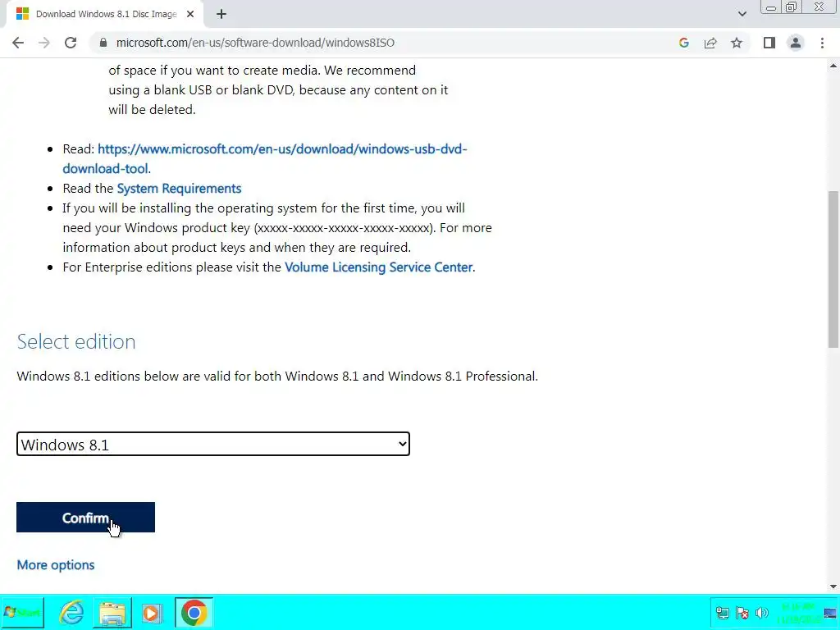This screenshot has width=840, height=630.
Task: Click the browser forward arrow
Action: (x=44, y=43)
